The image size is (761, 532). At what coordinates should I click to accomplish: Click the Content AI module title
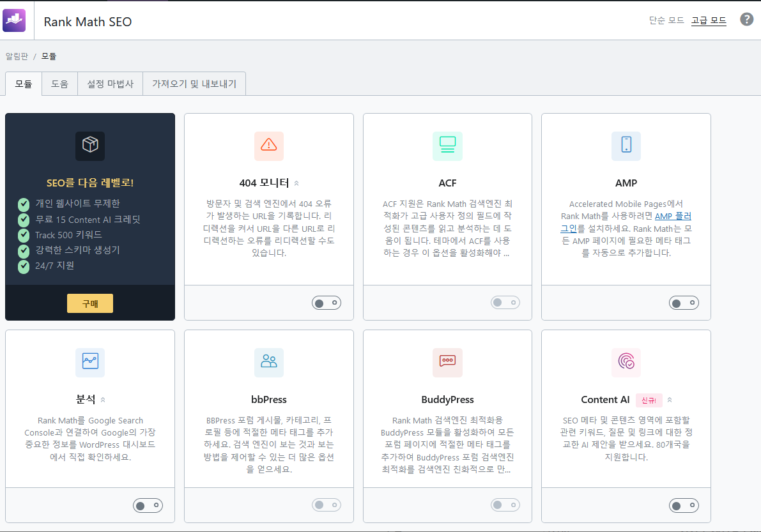[x=605, y=400]
